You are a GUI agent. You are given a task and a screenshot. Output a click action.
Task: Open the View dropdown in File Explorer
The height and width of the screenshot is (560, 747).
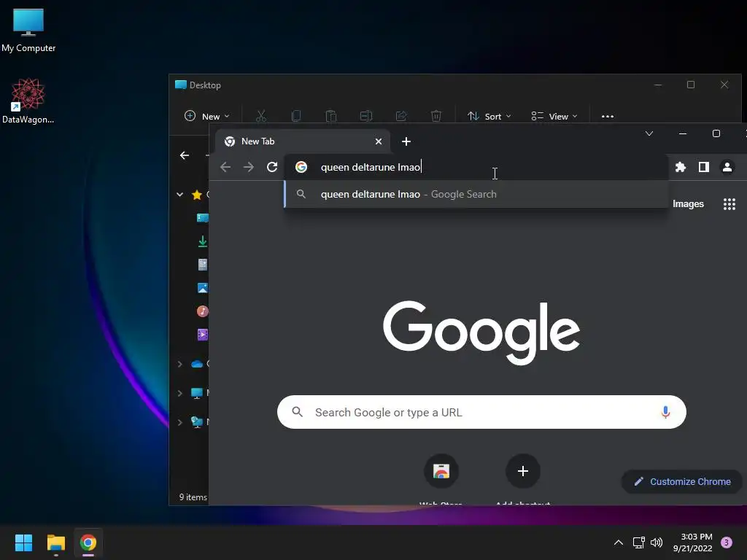pos(554,116)
